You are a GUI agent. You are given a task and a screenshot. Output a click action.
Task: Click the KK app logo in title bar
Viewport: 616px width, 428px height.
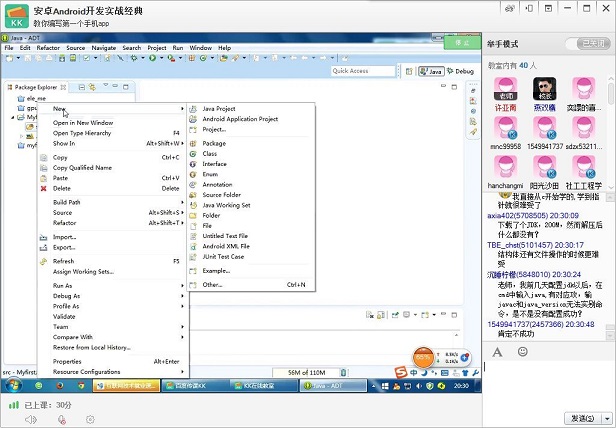click(x=17, y=16)
